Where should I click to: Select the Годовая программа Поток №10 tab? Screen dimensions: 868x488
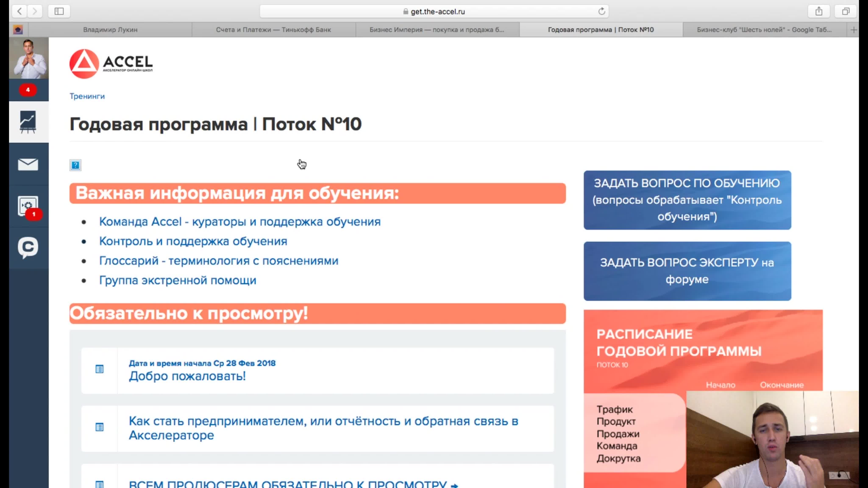click(601, 30)
